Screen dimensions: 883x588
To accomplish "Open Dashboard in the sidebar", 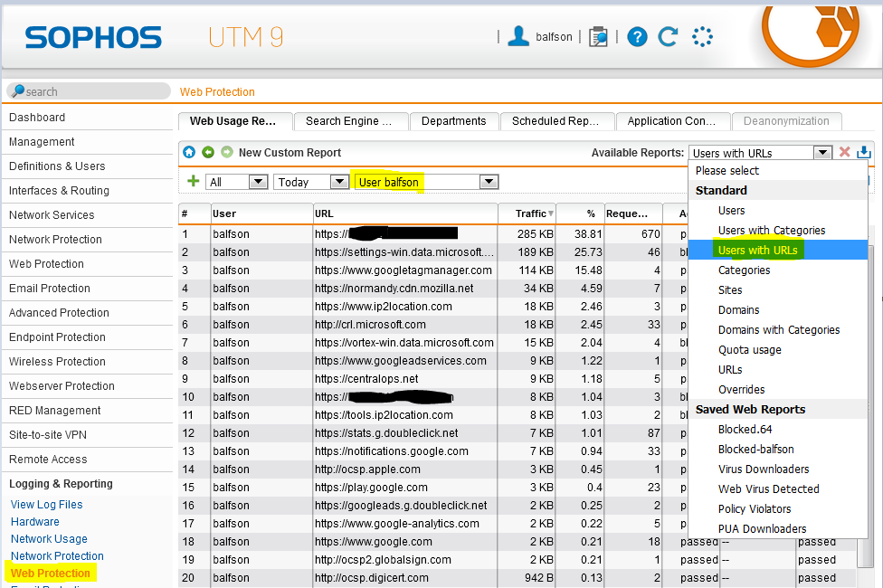I will coord(87,118).
